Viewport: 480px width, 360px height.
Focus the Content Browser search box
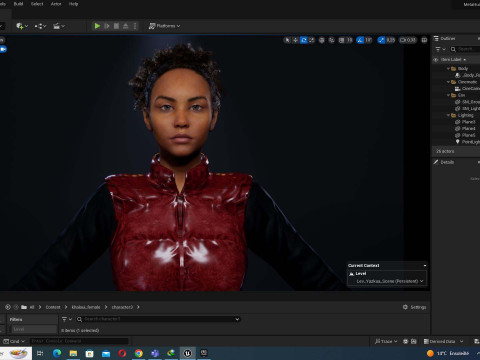click(158, 319)
